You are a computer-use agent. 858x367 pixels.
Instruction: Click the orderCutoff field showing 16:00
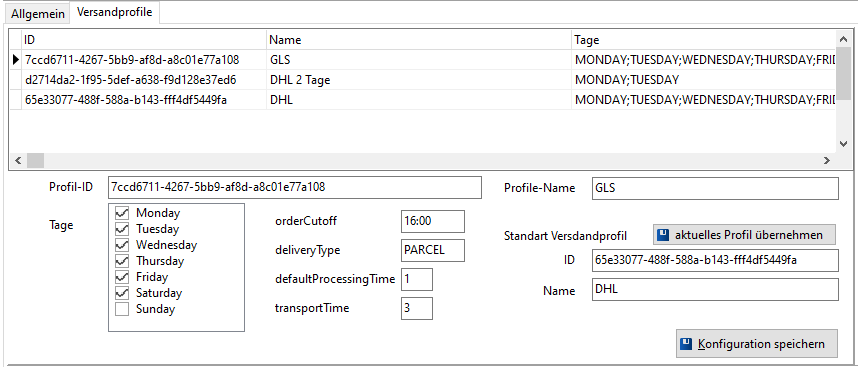tap(432, 221)
